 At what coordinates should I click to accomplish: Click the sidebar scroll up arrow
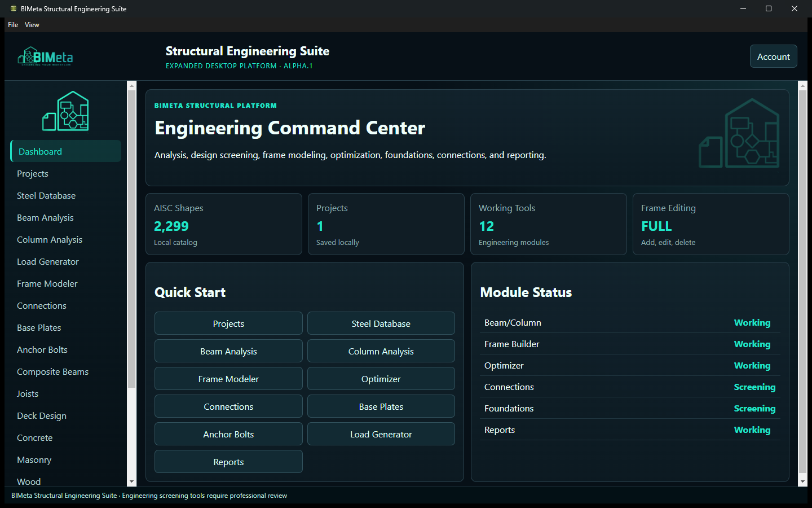(131, 86)
